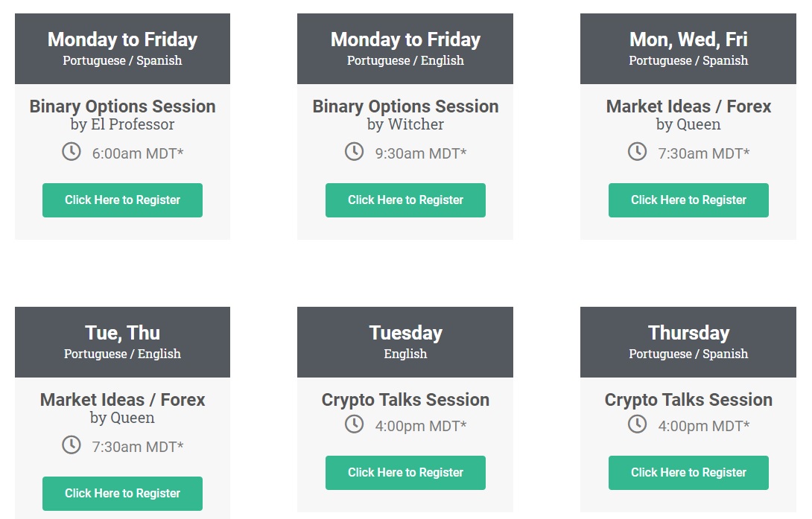812x519 pixels.
Task: Click the Mon, Wed, Fri card header
Action: [688, 48]
